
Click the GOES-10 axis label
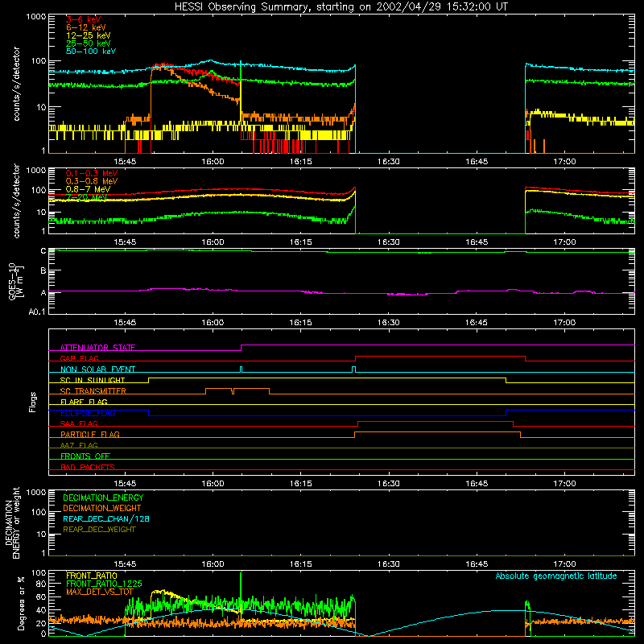(x=13, y=281)
